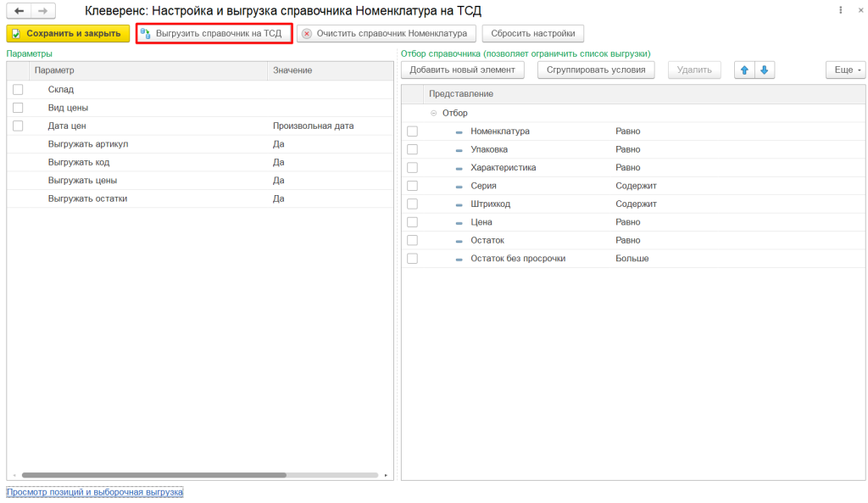Screen dimensions: 868x503
Task: Click the horizontal scrollbar in Параметры table
Action: pos(153,475)
